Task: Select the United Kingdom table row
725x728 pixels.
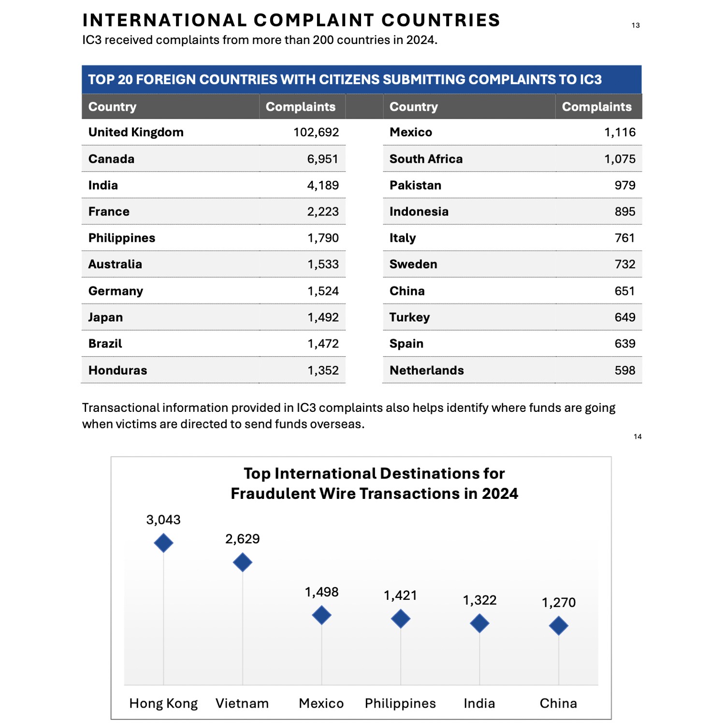Action: click(214, 132)
